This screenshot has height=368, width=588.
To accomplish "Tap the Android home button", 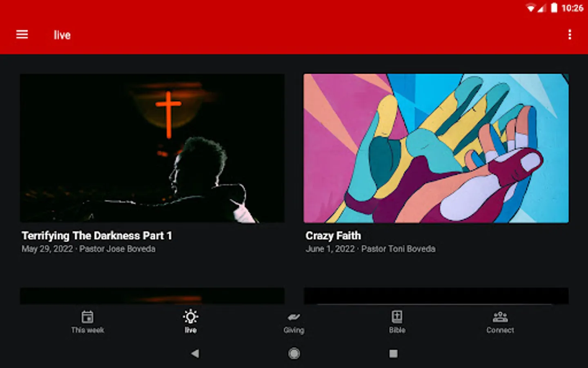I will [x=294, y=353].
